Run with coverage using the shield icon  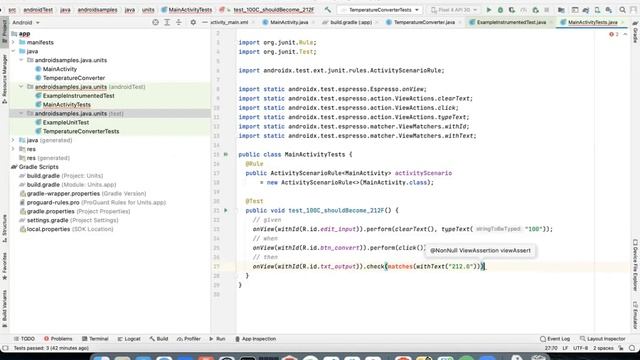pyautogui.click(x=512, y=10)
